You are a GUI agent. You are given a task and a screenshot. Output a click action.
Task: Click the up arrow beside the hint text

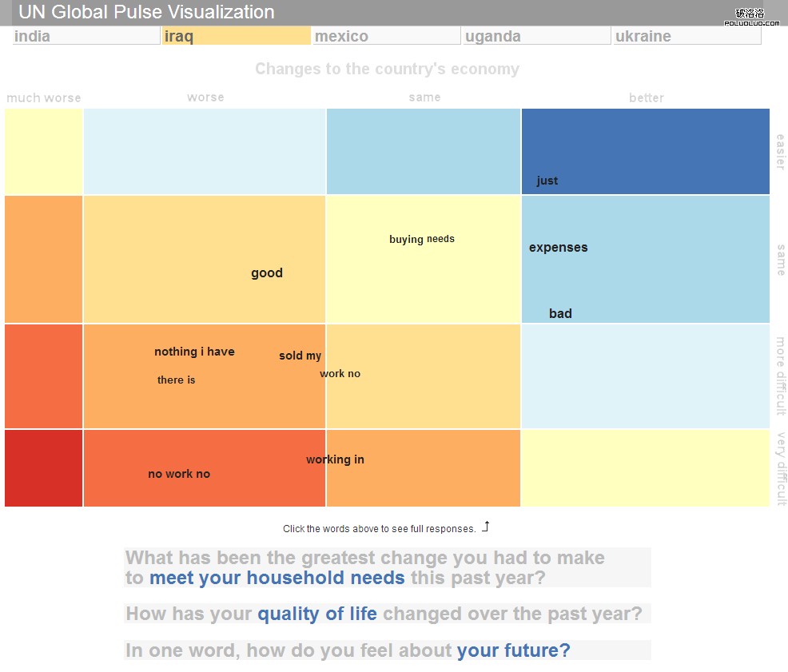click(485, 527)
